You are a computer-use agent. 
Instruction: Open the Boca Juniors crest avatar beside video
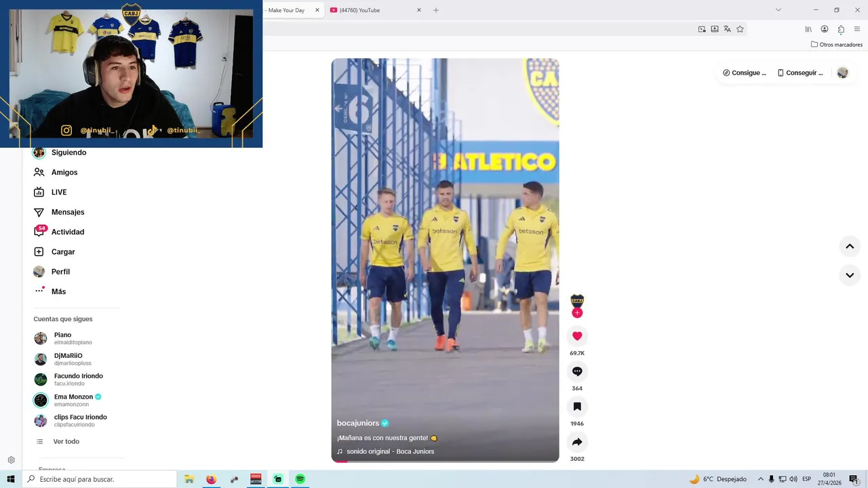click(x=577, y=301)
